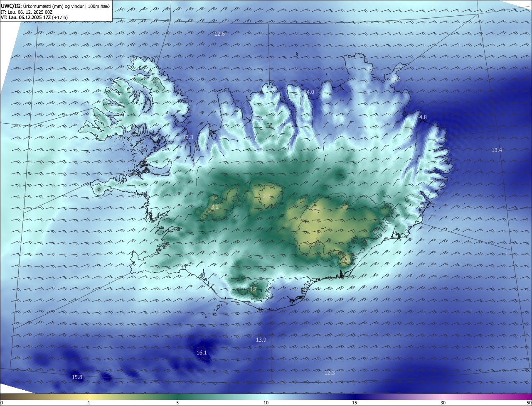
Task: Click the colorbar tick label 30
Action: (x=443, y=403)
